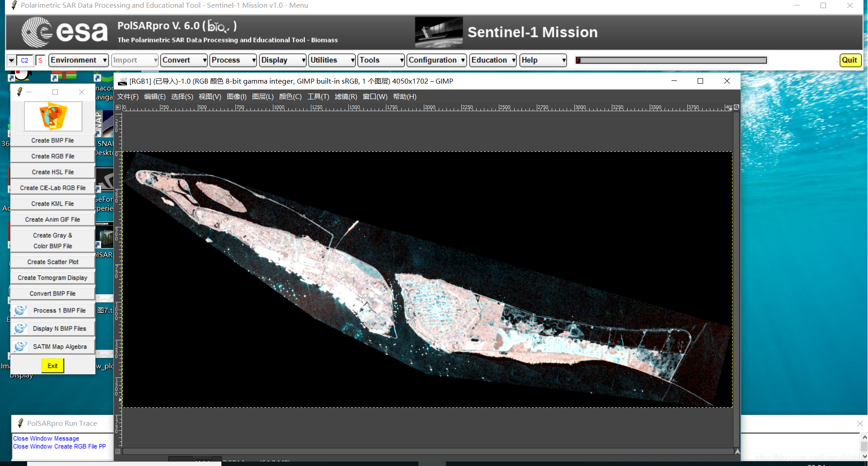Click the Display N BMP Files button
This screenshot has width=868, height=466.
(x=52, y=329)
